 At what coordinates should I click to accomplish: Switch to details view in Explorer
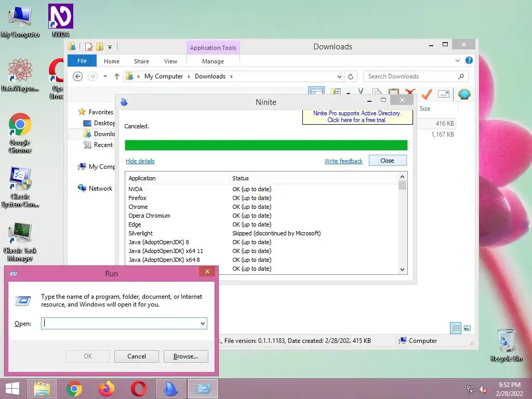455,328
